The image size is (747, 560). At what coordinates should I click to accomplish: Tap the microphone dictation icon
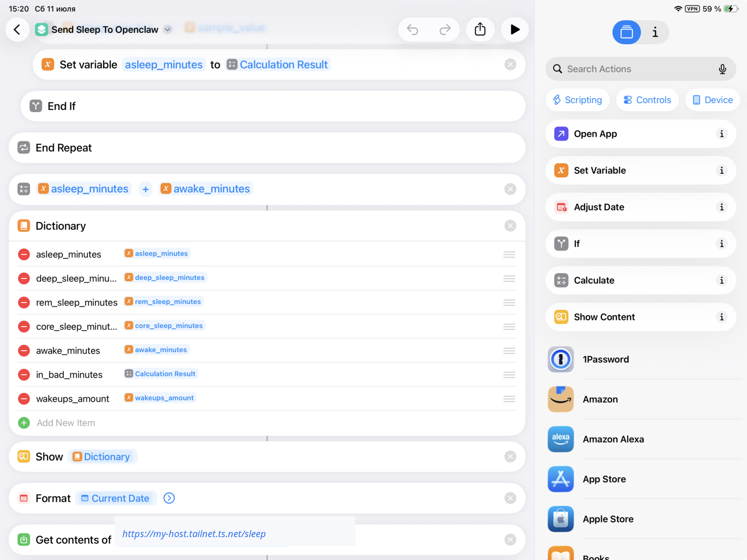click(x=722, y=69)
